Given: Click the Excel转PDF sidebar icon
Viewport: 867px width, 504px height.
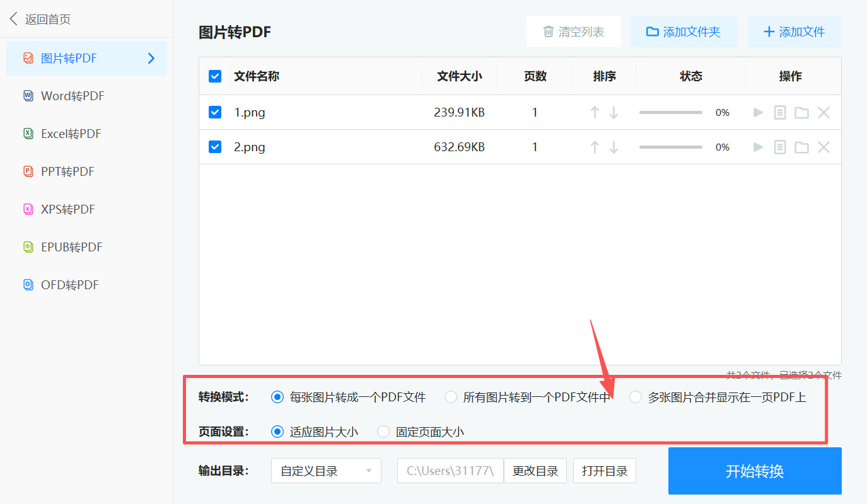Looking at the screenshot, I should pos(28,134).
